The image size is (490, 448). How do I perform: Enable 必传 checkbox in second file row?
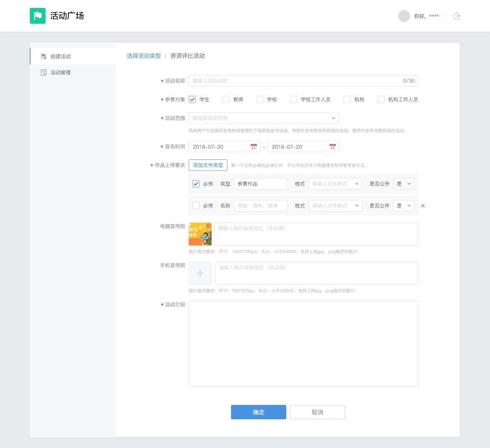pyautogui.click(x=196, y=206)
